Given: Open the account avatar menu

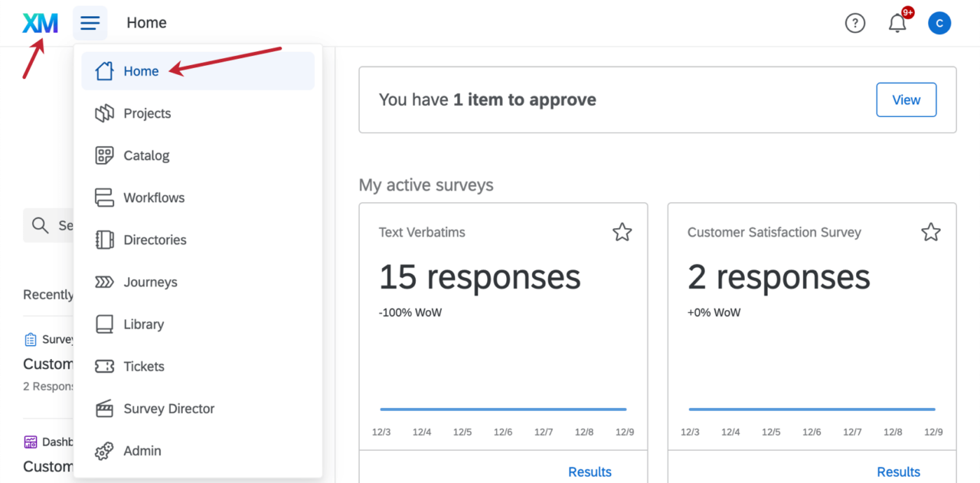Looking at the screenshot, I should coord(939,23).
